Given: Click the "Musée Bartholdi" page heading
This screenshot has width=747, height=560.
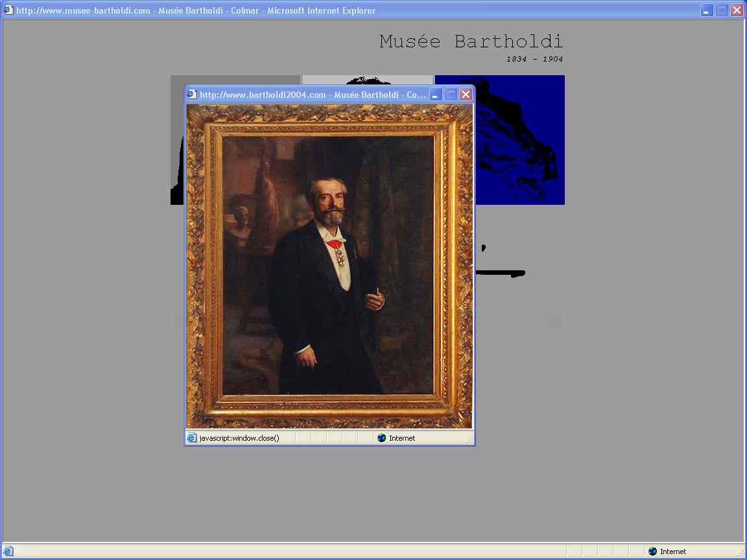Looking at the screenshot, I should [471, 41].
